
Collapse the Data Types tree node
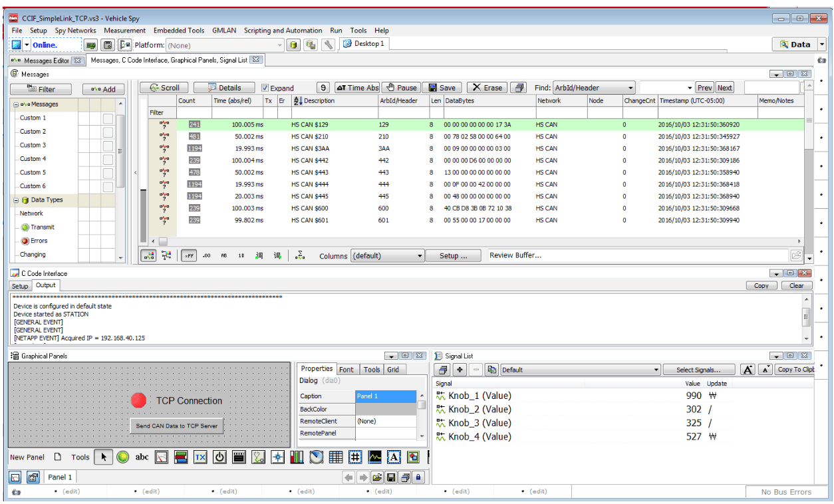(16, 200)
